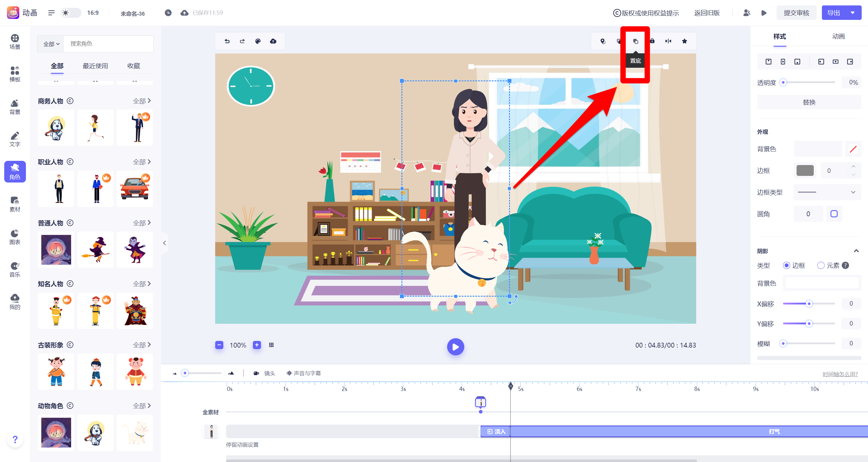This screenshot has width=868, height=462.
Task: Click align vertical-center icon in style panel
Action: (783, 62)
